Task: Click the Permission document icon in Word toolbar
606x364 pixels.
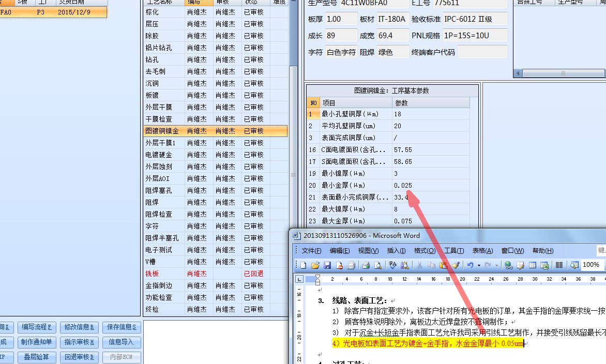Action: [339, 265]
